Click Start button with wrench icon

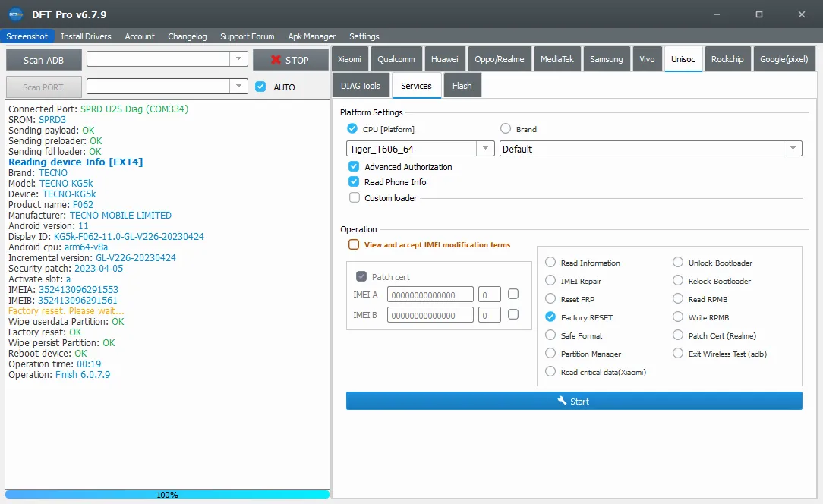[573, 401]
